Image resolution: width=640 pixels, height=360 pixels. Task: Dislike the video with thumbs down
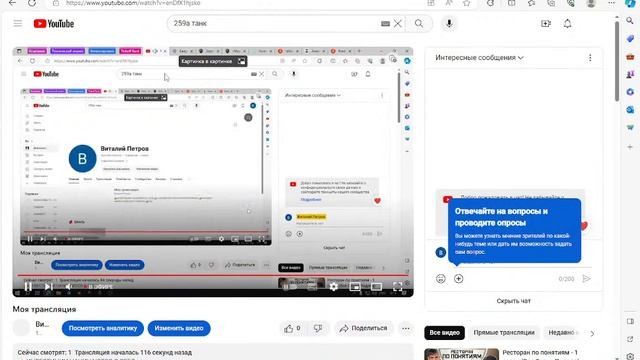(318, 328)
